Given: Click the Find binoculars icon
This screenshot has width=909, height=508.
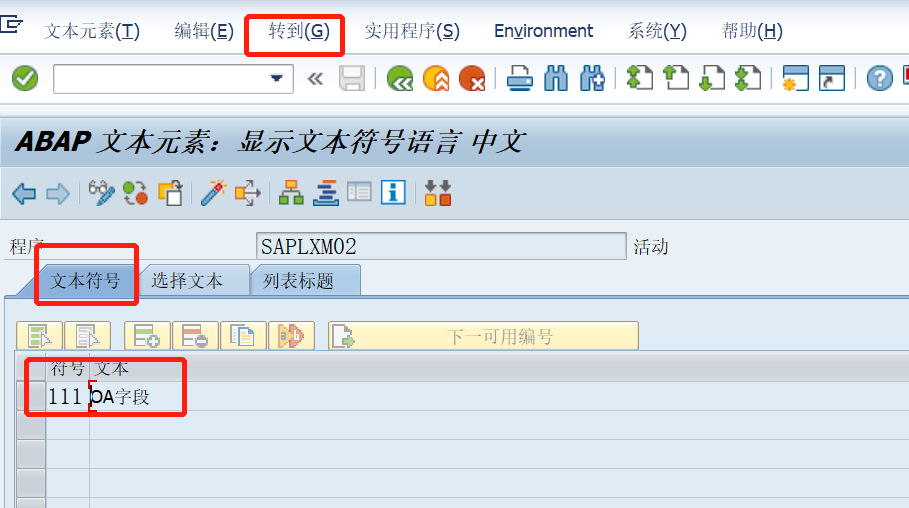Looking at the screenshot, I should coord(556,78).
